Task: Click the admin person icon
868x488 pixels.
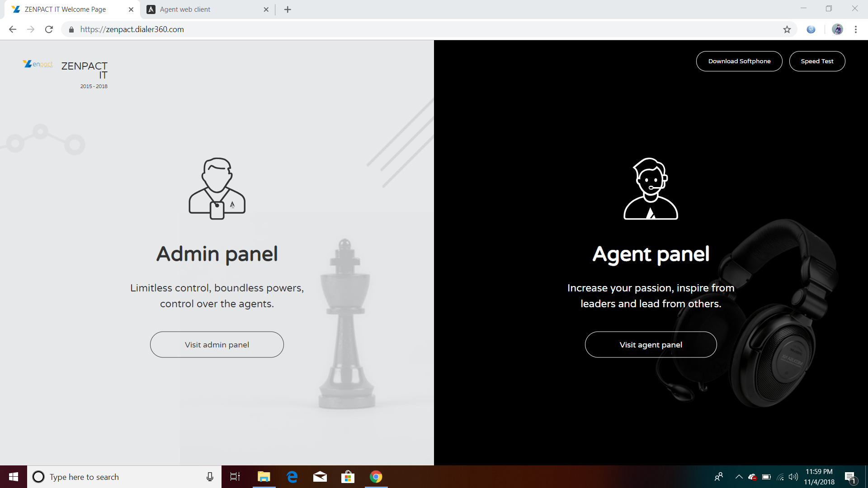Action: (217, 188)
